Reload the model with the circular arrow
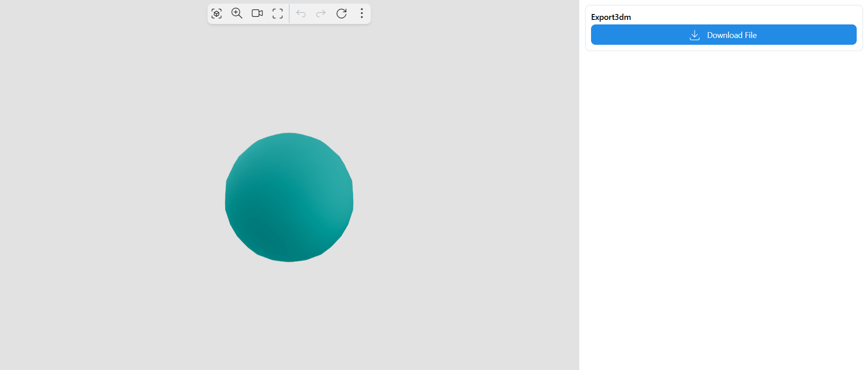 coord(342,14)
